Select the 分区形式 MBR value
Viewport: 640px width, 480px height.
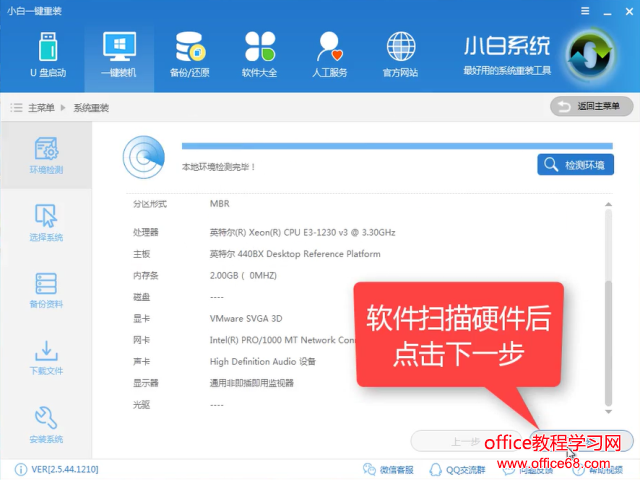(x=220, y=204)
